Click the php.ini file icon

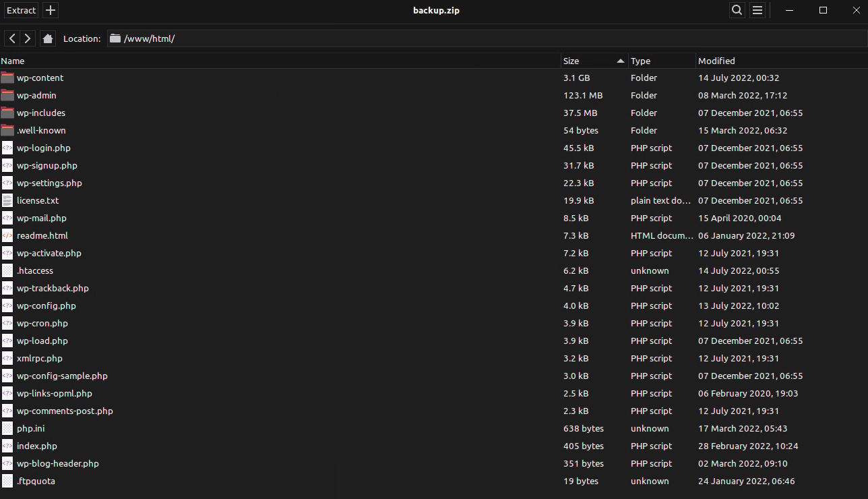click(x=7, y=428)
